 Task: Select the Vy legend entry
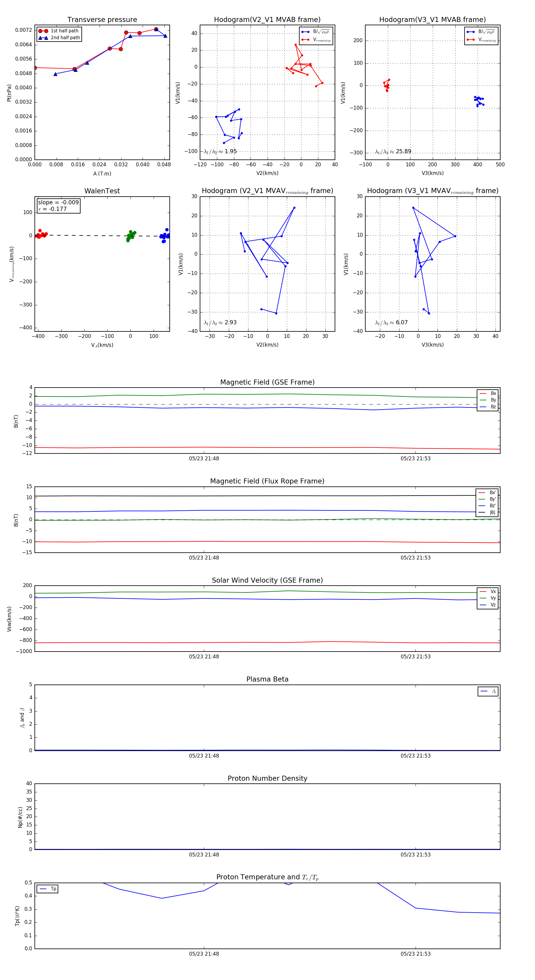488,598
